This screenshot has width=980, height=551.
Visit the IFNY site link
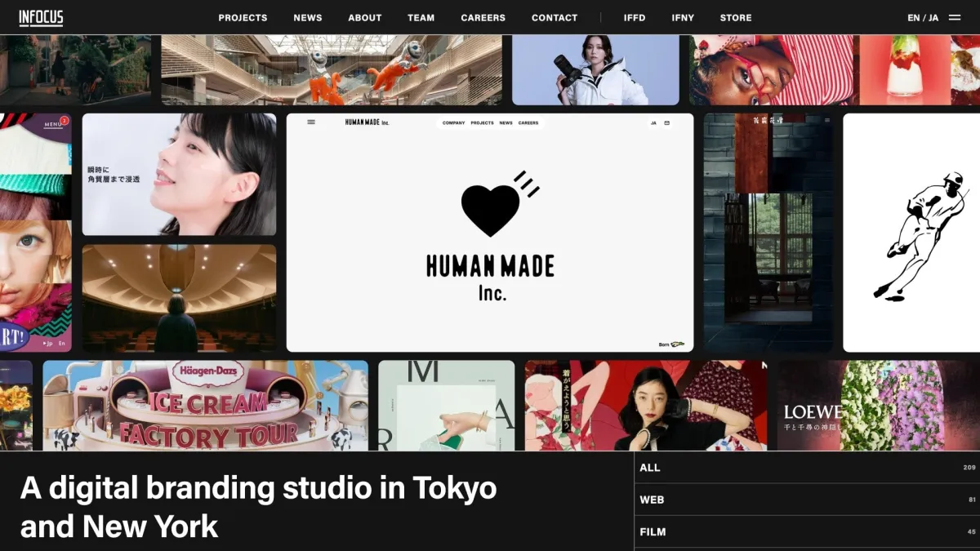[x=683, y=18]
